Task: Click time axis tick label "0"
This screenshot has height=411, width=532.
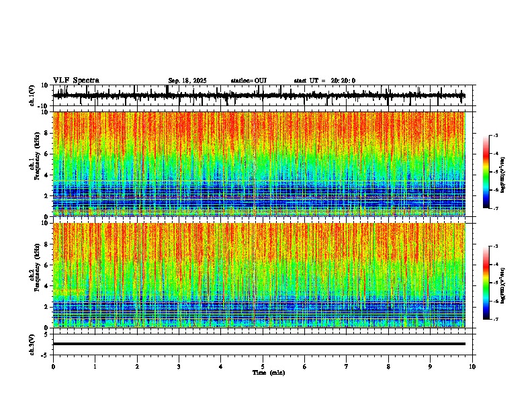Action: [x=53, y=367]
